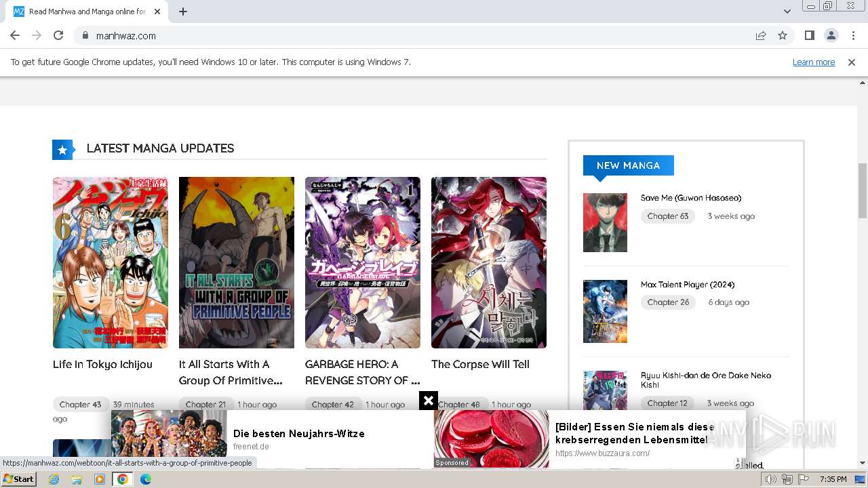
Task: Open Chapter 21 of It All Starts
Action: pyautogui.click(x=205, y=405)
